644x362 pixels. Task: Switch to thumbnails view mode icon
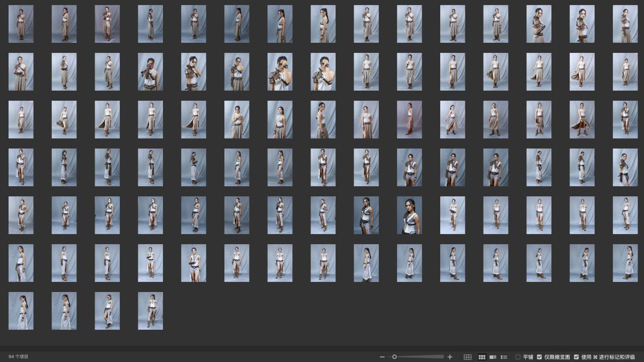pos(482,357)
